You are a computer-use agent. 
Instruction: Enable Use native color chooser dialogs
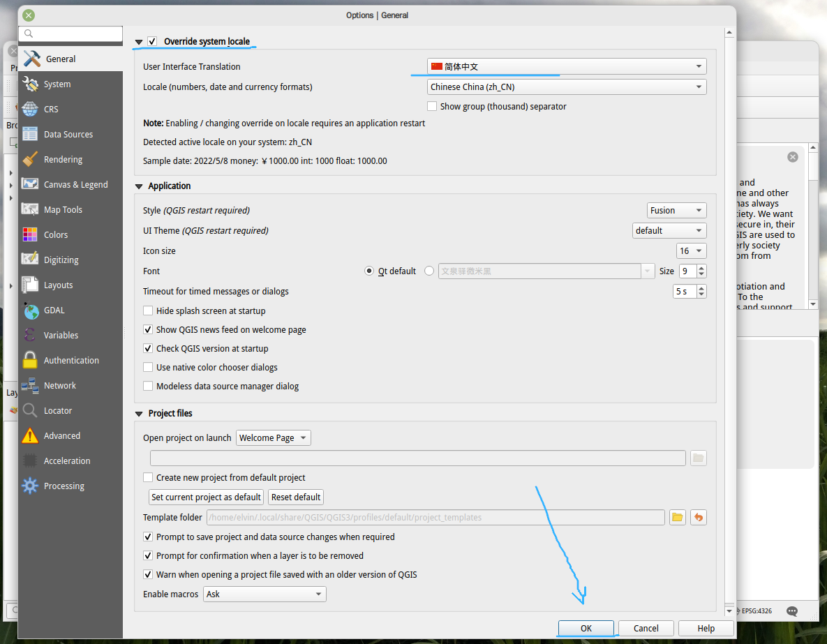click(148, 367)
